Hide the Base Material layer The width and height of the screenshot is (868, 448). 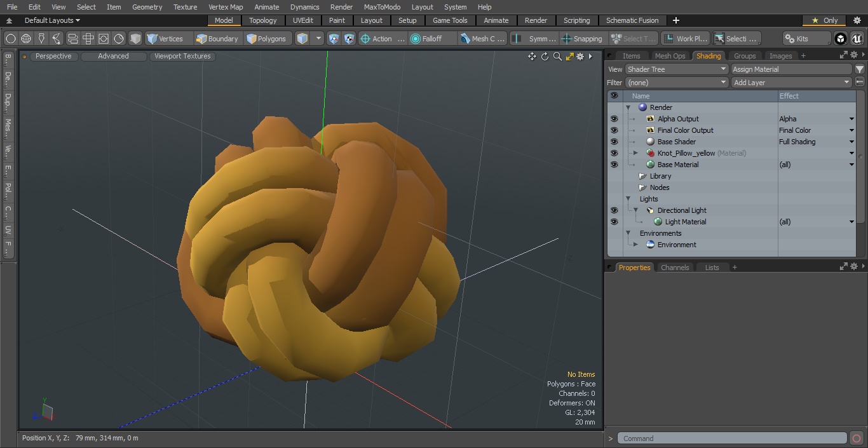[614, 165]
